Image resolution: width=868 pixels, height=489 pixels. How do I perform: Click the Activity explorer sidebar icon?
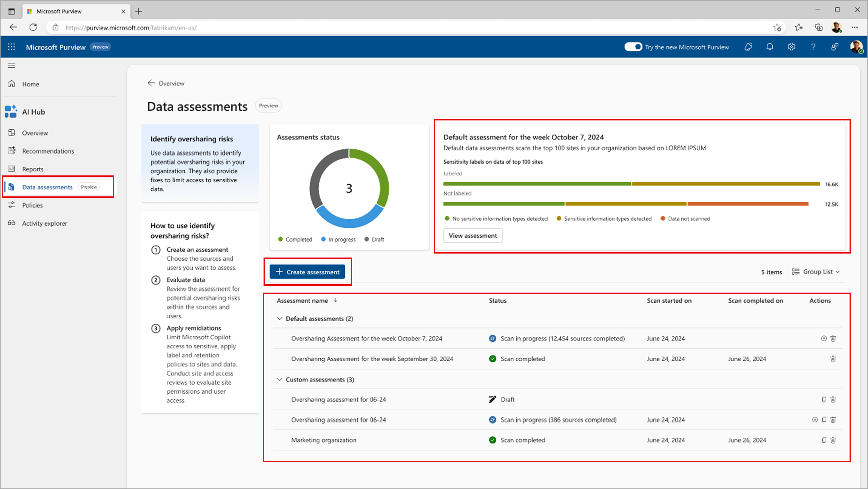click(x=11, y=223)
